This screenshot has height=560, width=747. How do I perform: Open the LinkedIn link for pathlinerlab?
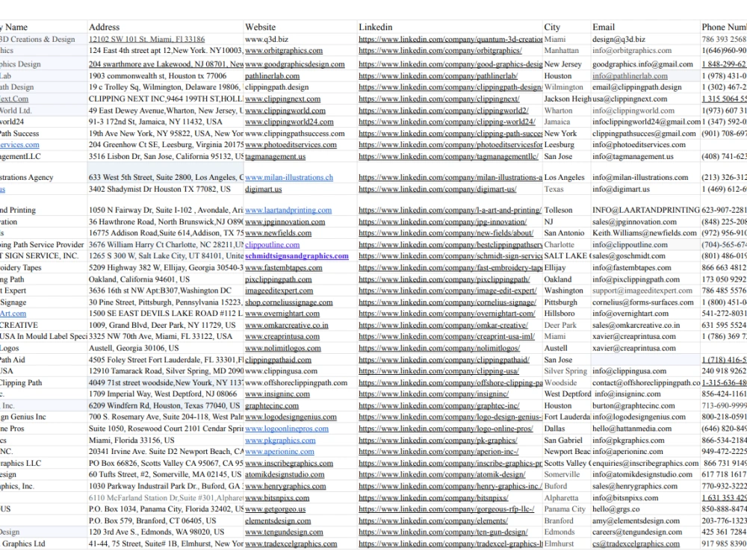tap(438, 75)
